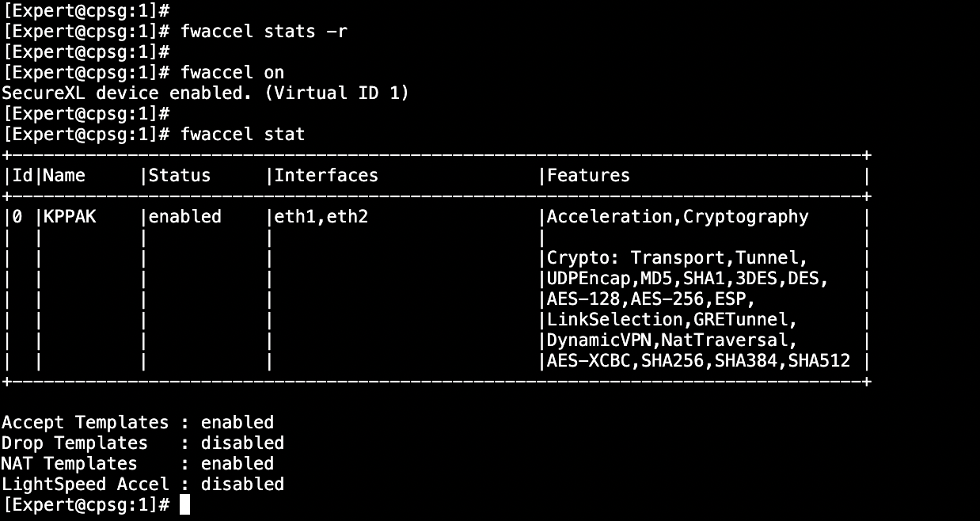
Task: Click the terminal cursor at the last prompt
Action: (184, 504)
